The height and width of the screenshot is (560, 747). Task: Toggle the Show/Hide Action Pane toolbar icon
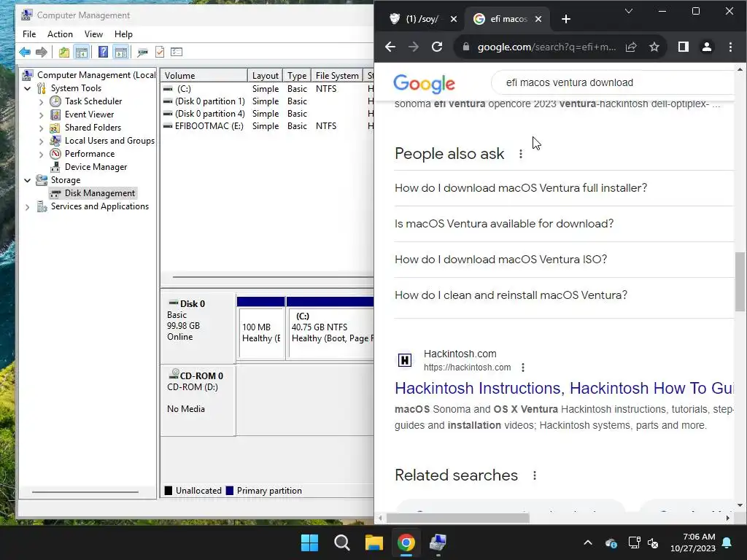click(x=121, y=52)
